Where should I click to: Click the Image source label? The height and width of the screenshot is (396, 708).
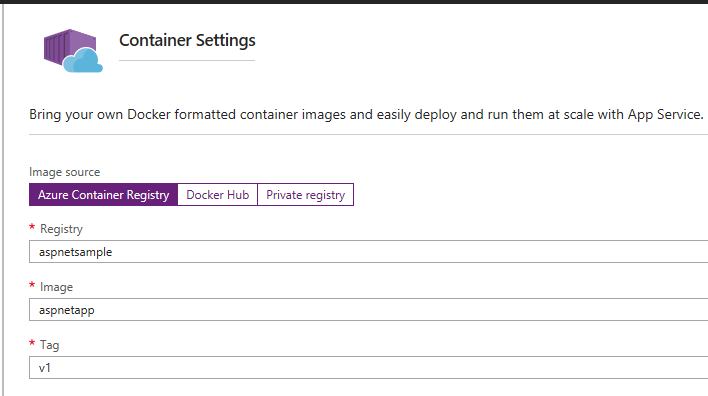65,172
